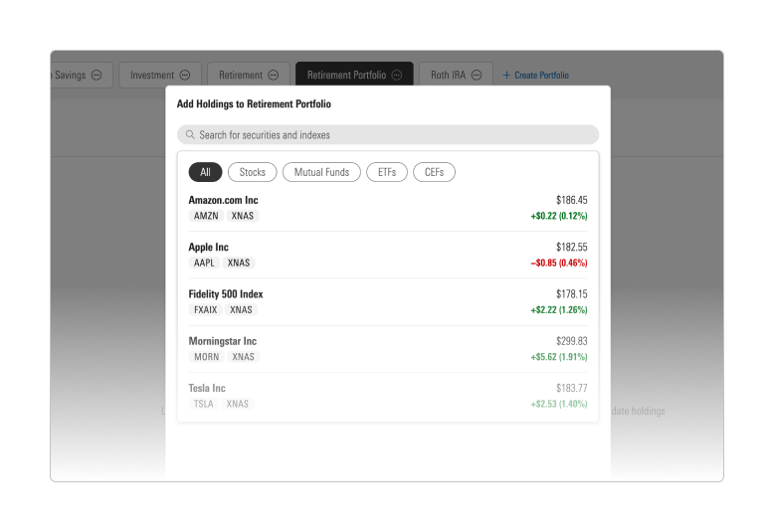This screenshot has width=774, height=532.
Task: Click the search magnifier icon
Action: pyautogui.click(x=190, y=135)
